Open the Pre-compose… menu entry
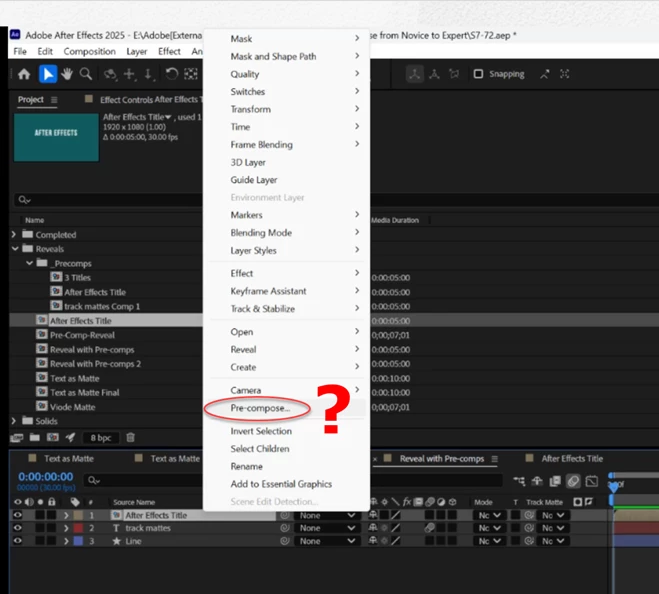This screenshot has width=659, height=594. click(x=260, y=409)
